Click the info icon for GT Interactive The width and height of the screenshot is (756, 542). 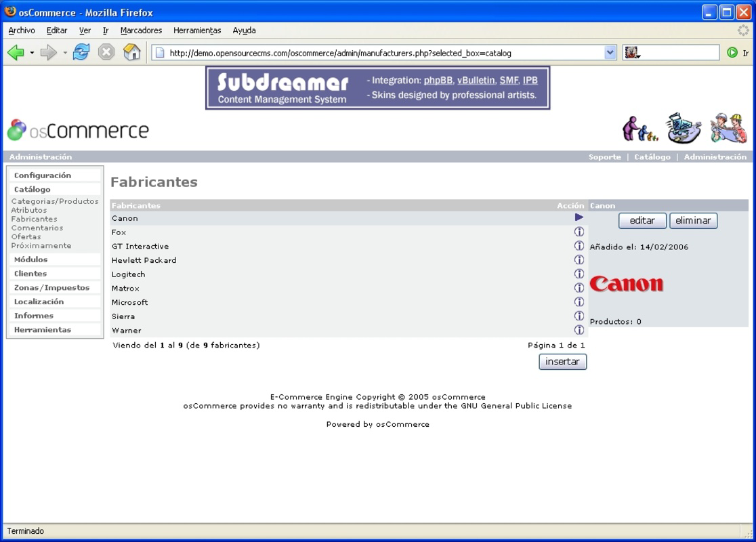[x=579, y=246]
